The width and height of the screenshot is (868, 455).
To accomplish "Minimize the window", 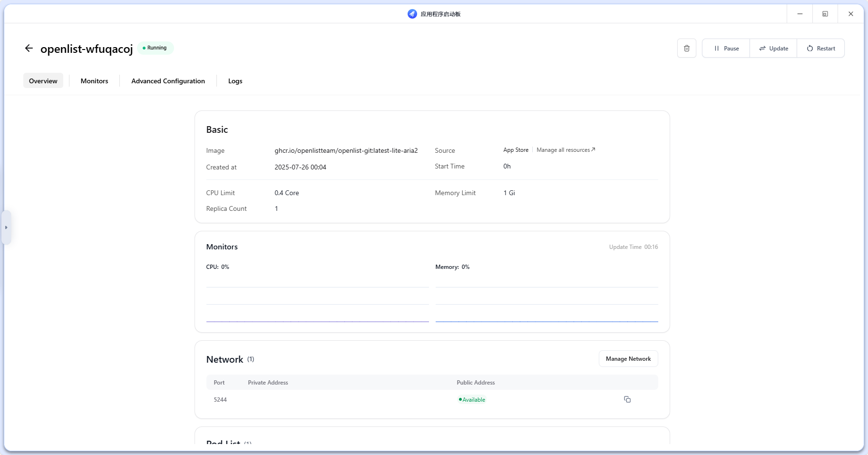I will [x=800, y=14].
